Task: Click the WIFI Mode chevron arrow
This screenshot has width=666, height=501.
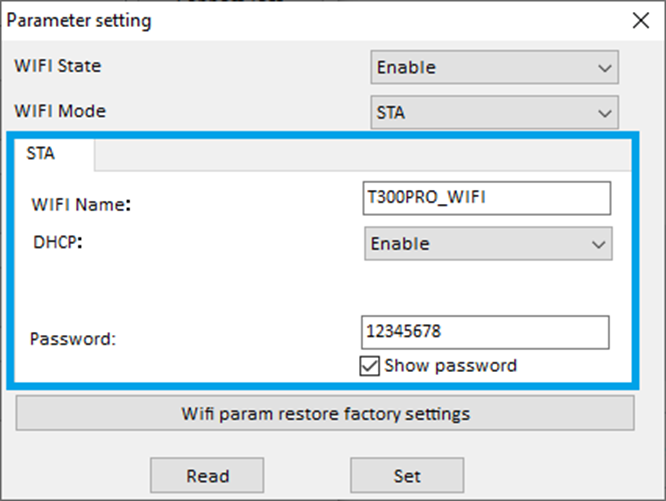Action: (x=604, y=113)
